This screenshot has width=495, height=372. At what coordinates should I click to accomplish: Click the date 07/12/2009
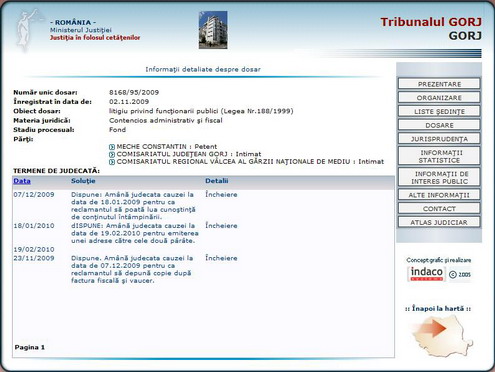pos(34,195)
